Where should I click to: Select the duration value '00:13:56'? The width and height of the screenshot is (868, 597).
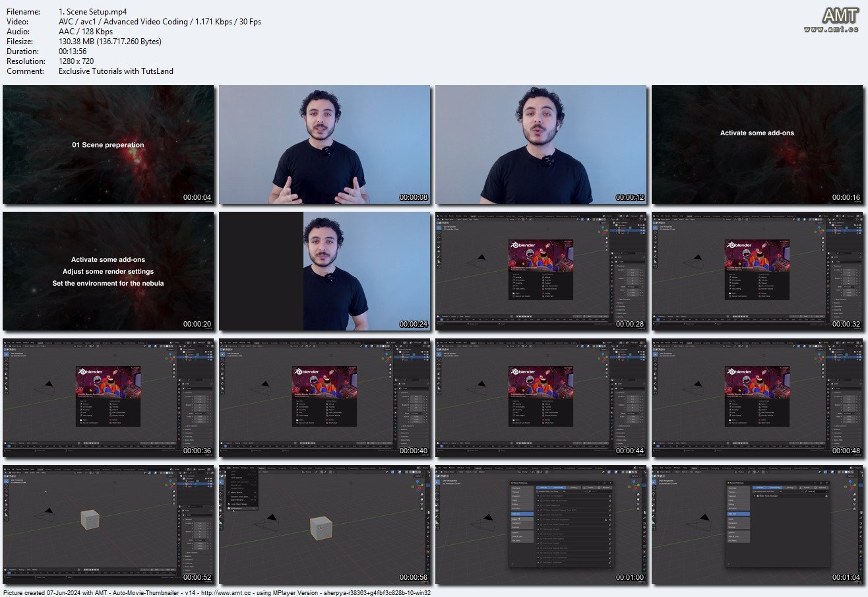(74, 51)
